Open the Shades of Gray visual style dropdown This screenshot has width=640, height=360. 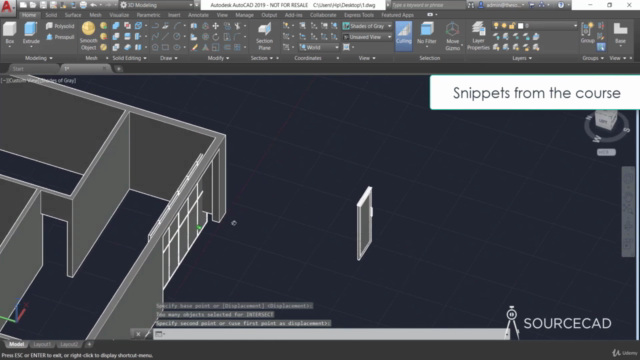pyautogui.click(x=367, y=26)
